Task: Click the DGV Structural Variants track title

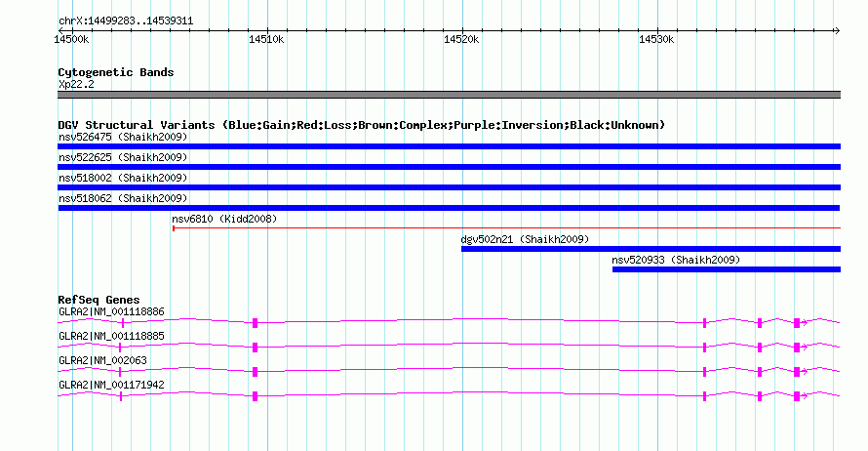Action: (x=362, y=125)
